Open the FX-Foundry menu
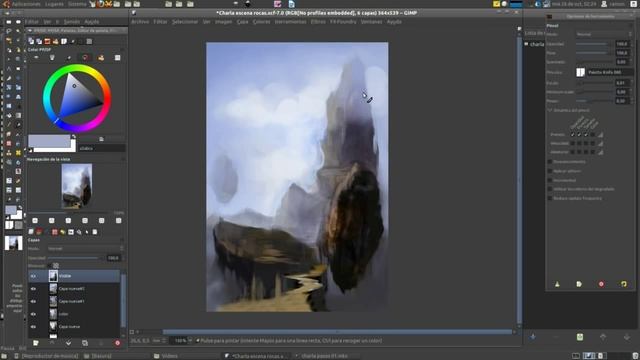Screen dimensions: 640x360 click(343, 22)
